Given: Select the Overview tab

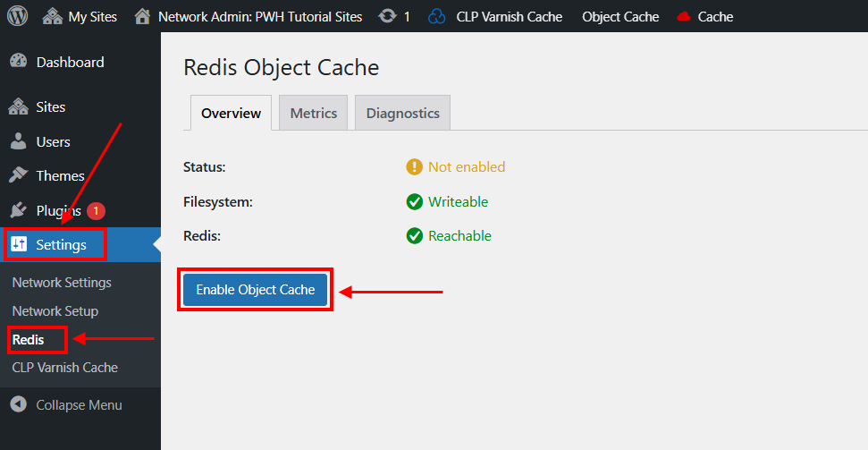Looking at the screenshot, I should (x=231, y=113).
